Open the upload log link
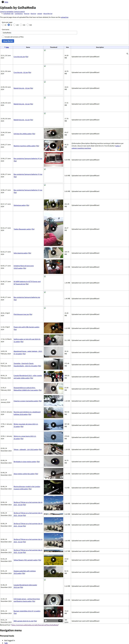 pos(64,17)
